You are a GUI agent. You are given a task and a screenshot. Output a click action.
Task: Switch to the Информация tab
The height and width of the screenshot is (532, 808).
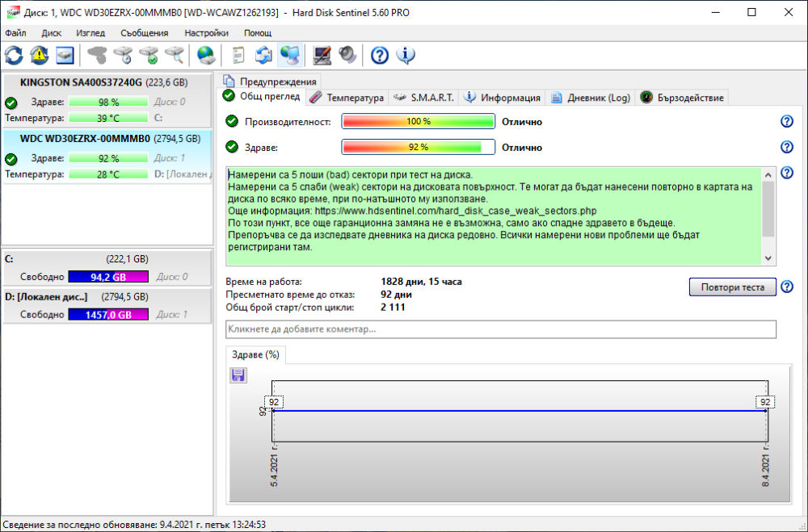point(502,98)
